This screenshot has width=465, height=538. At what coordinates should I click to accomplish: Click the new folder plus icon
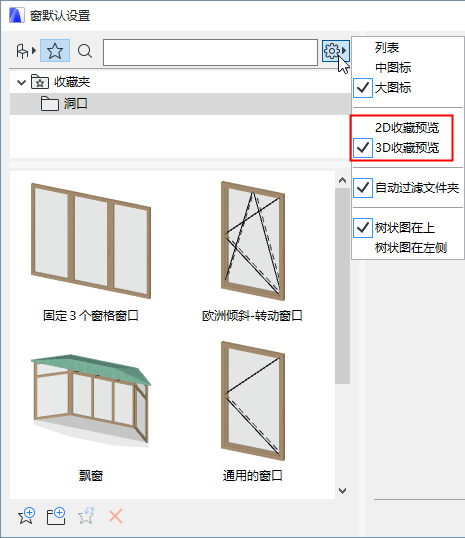point(56,516)
